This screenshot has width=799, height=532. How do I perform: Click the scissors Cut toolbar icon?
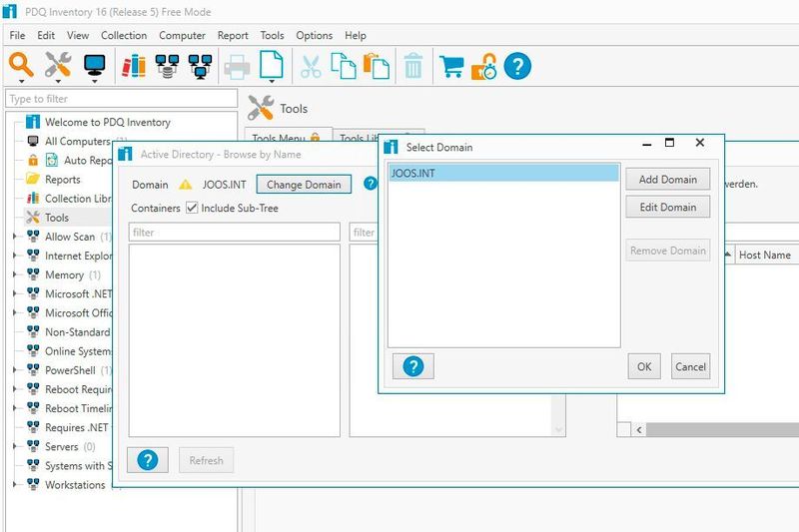(x=311, y=67)
